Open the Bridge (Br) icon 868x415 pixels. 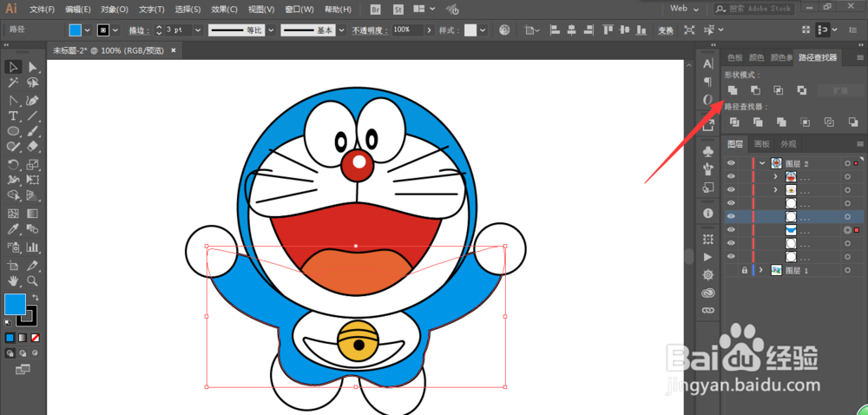point(376,9)
